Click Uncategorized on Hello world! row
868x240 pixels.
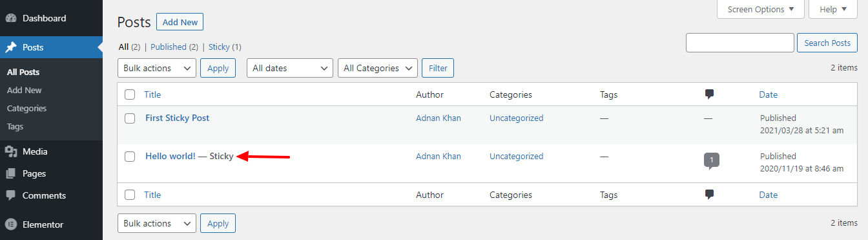coord(516,156)
